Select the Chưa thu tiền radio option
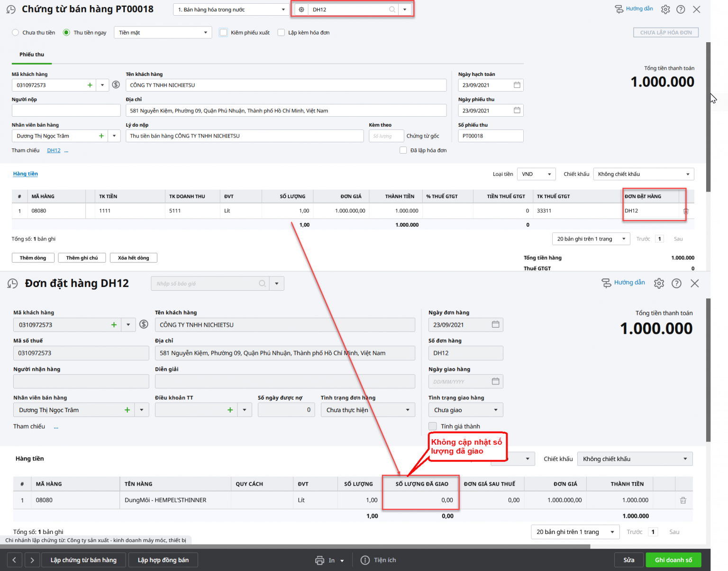Image resolution: width=728 pixels, height=571 pixels. [15, 33]
